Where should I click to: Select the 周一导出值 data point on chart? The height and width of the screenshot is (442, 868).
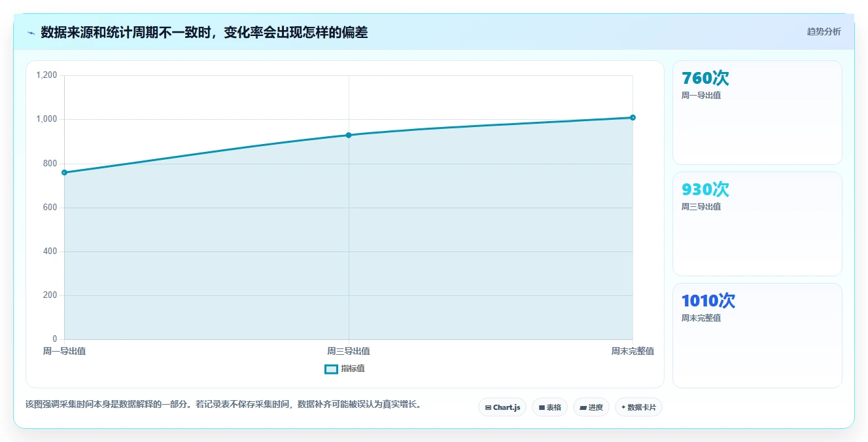64,172
